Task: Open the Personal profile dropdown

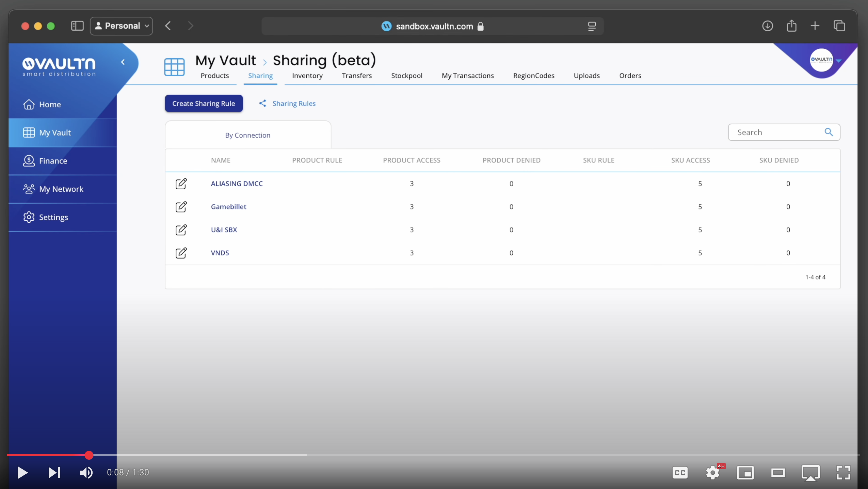Action: tap(122, 26)
